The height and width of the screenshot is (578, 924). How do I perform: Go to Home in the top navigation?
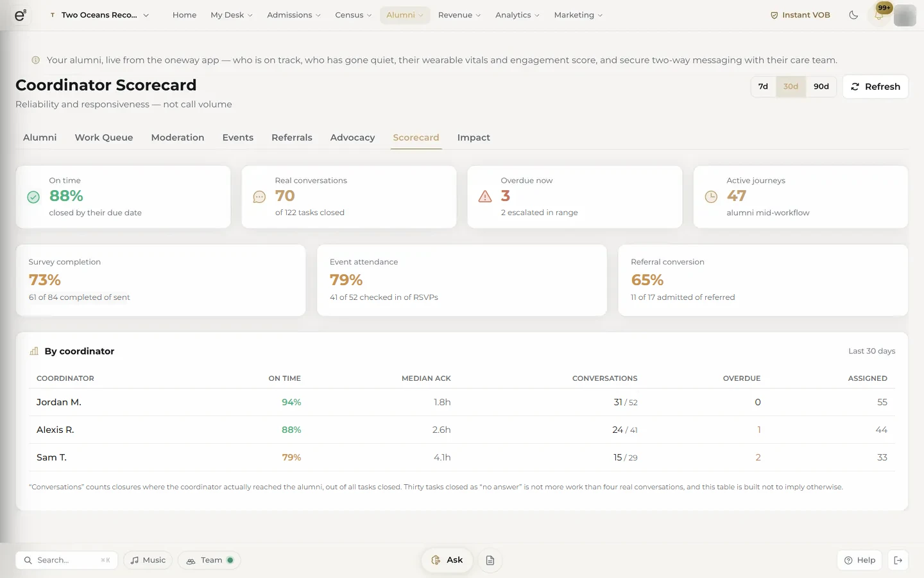[x=185, y=15]
